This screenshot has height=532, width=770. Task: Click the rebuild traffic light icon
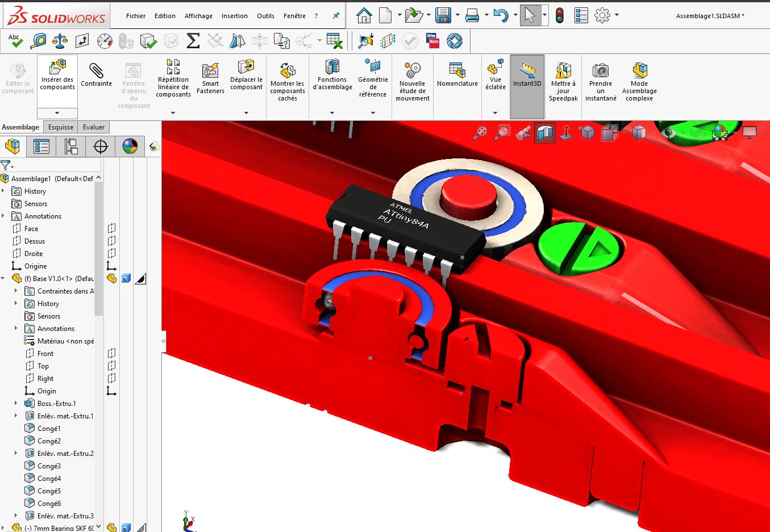[x=560, y=16]
